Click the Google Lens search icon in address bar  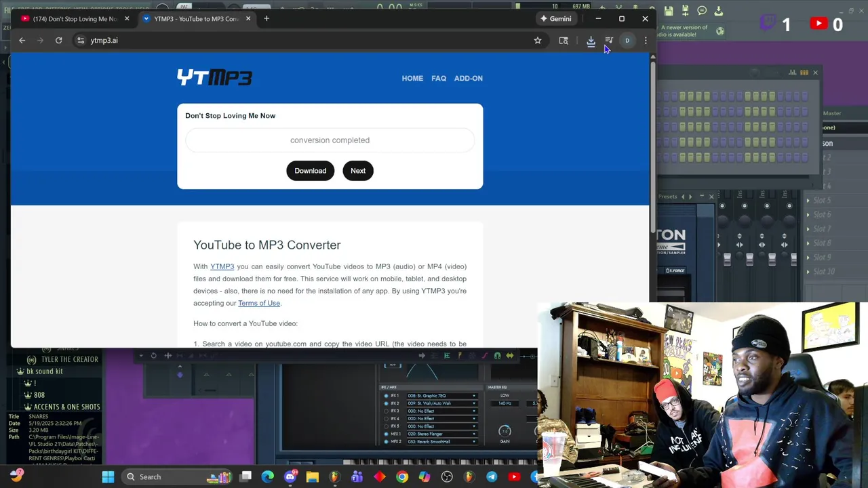coord(564,41)
